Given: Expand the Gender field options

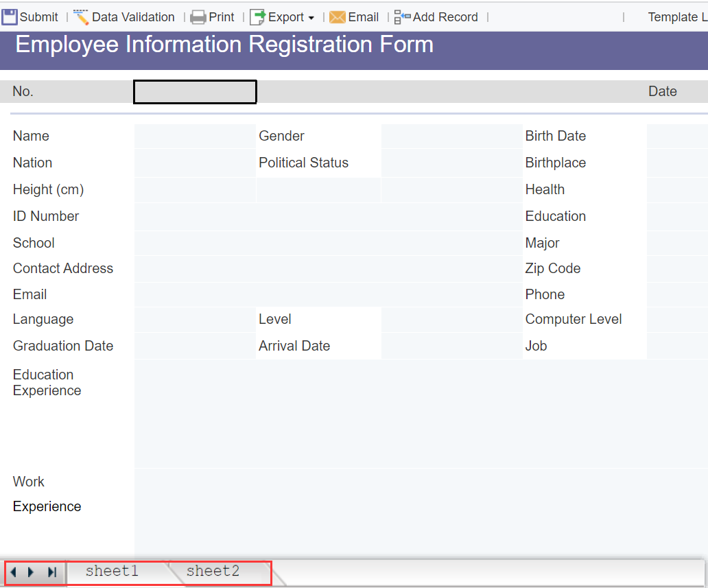Looking at the screenshot, I should [451, 136].
